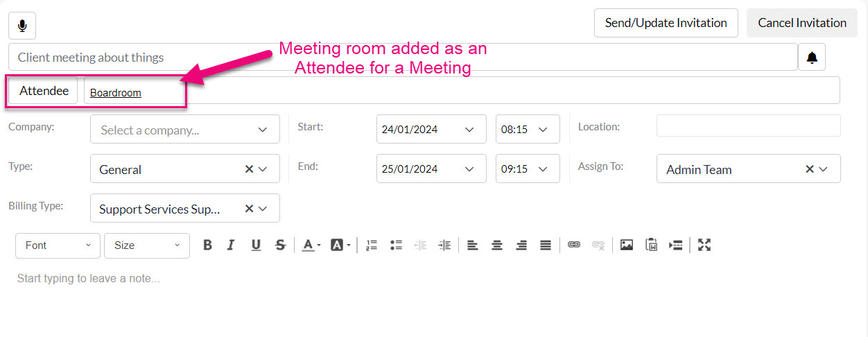This screenshot has height=337, width=868.
Task: Insert an image into the note
Action: pyautogui.click(x=627, y=245)
